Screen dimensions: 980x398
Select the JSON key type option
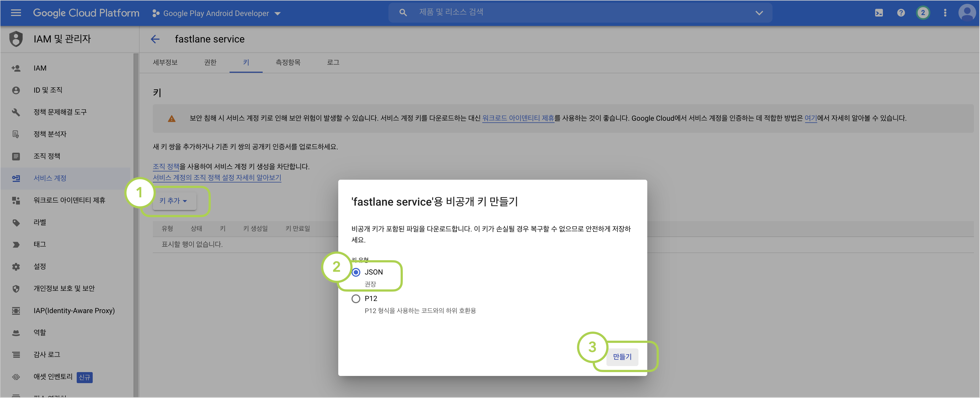pos(356,272)
